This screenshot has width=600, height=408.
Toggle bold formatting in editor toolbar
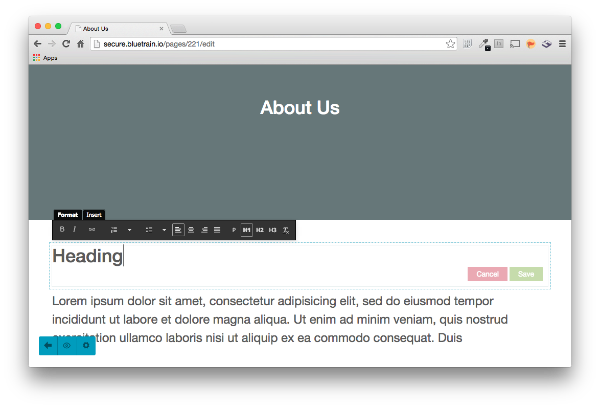point(62,230)
